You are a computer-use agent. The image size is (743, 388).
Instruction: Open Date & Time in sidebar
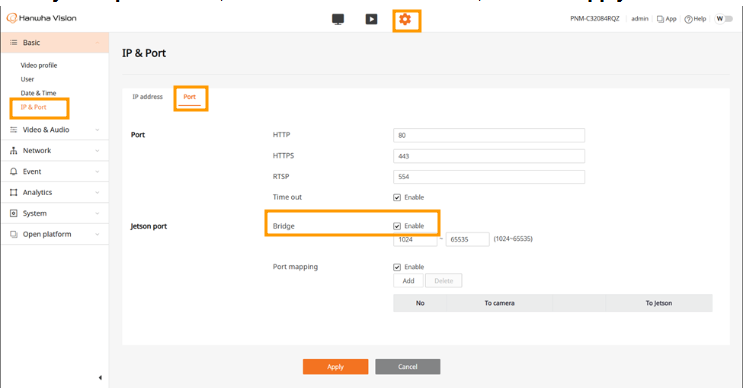38,93
